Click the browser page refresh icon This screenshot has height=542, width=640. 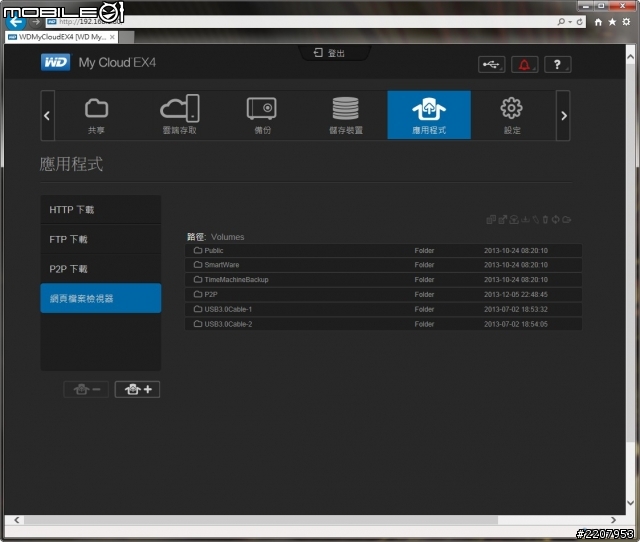579,22
